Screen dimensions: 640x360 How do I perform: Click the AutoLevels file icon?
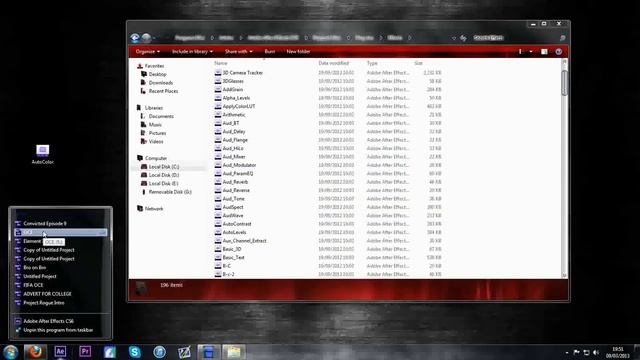pos(218,232)
